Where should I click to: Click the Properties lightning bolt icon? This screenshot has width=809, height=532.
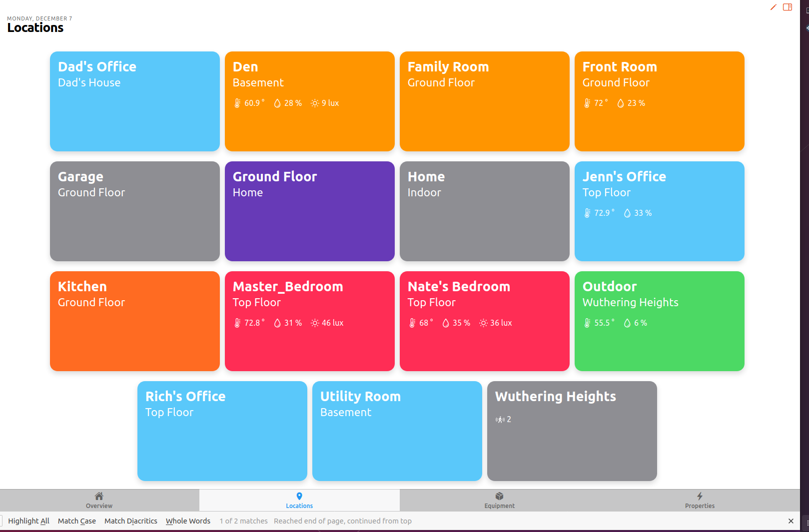[700, 496]
